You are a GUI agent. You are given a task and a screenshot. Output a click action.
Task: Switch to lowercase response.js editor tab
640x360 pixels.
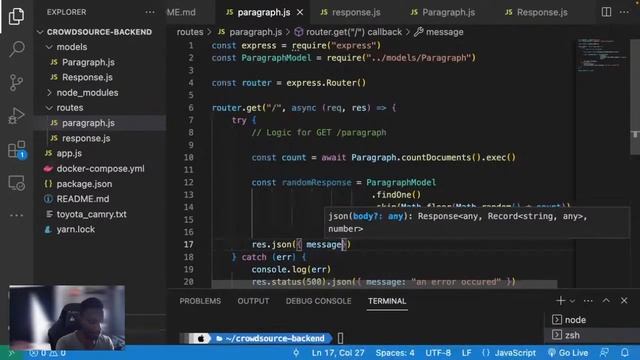(356, 13)
